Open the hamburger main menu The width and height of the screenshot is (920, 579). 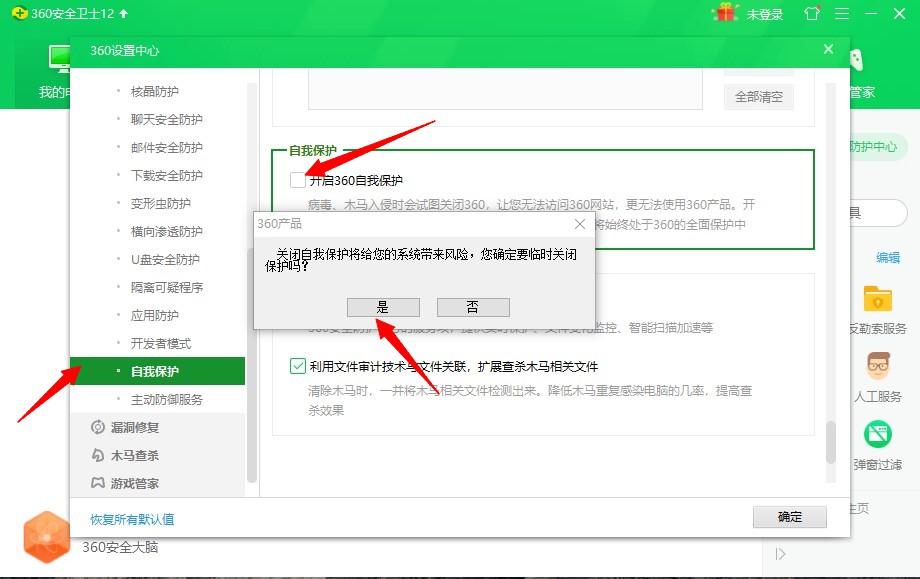[x=840, y=14]
